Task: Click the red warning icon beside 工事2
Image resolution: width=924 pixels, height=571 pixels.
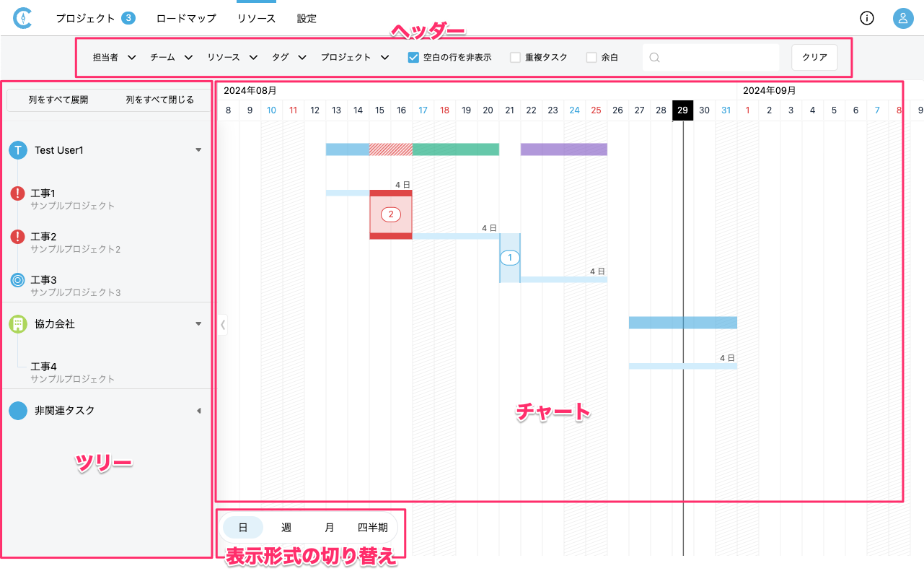Action: pyautogui.click(x=18, y=237)
